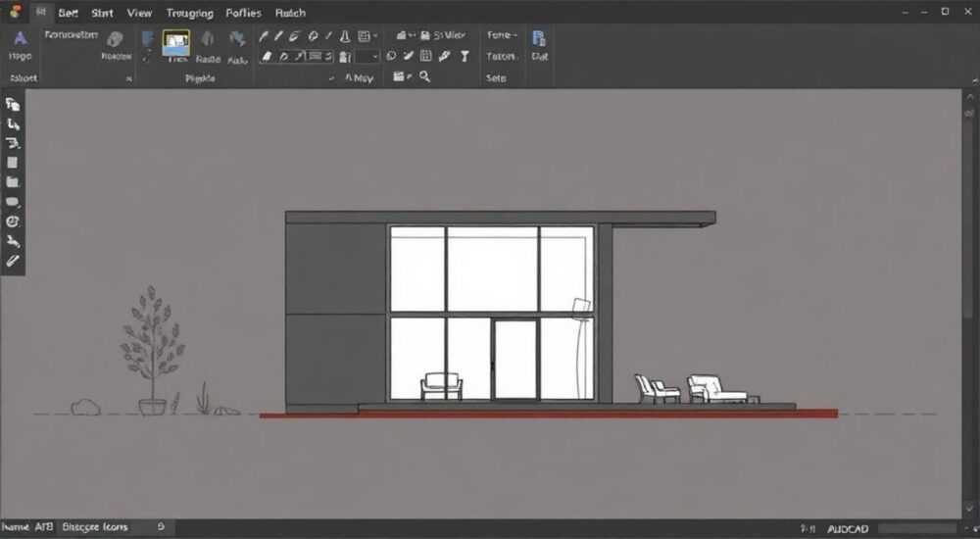Click the large purple A icon
Image resolution: width=980 pixels, height=539 pixels.
click(21, 39)
